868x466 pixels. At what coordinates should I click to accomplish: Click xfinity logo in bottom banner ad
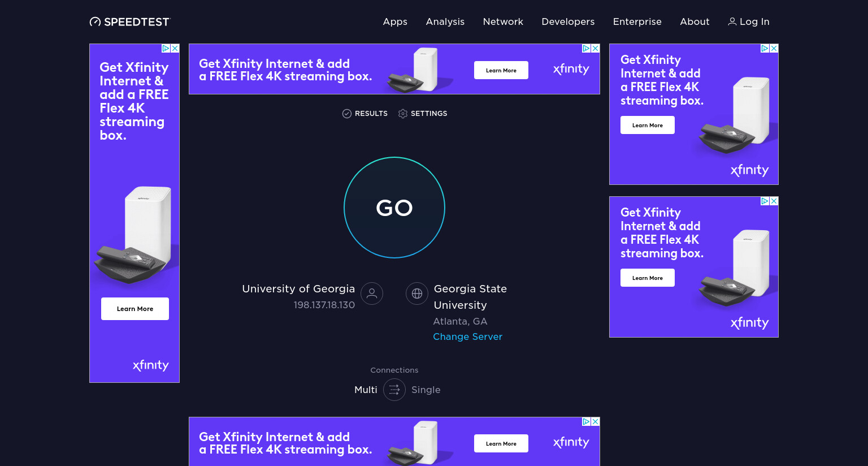(x=571, y=443)
